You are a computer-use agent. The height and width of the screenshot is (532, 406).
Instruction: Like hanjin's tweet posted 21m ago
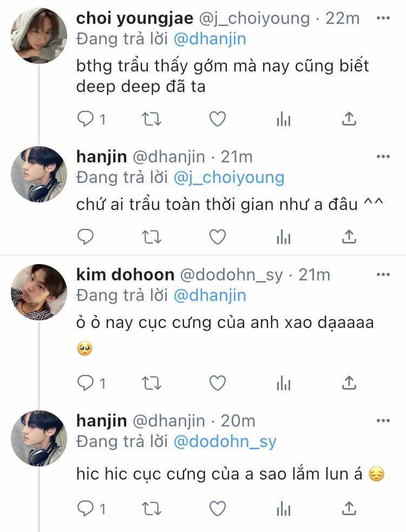[217, 237]
